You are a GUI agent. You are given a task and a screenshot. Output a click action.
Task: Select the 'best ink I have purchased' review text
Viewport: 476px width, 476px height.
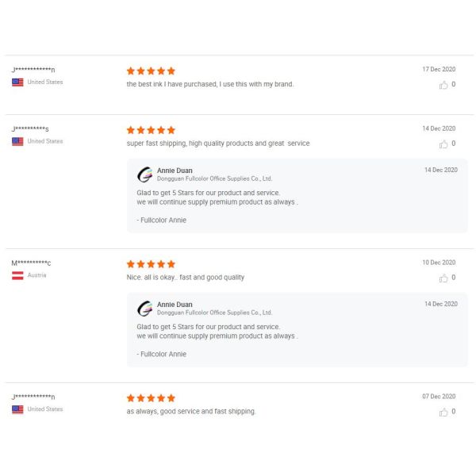tap(210, 84)
